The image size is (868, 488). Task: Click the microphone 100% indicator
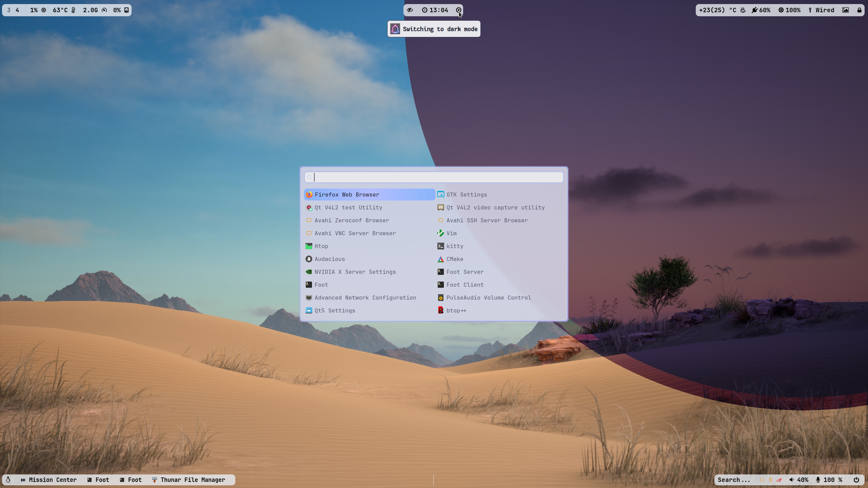[x=829, y=480]
